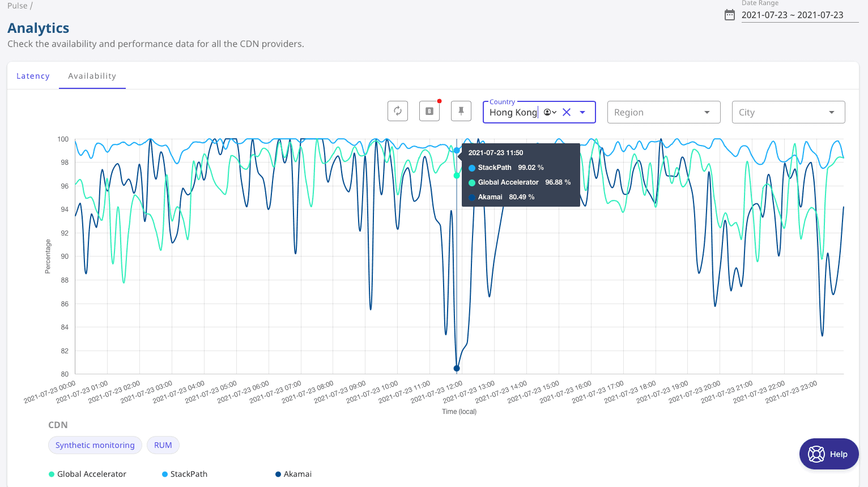The height and width of the screenshot is (487, 868).
Task: Open the City dropdown
Action: (788, 112)
